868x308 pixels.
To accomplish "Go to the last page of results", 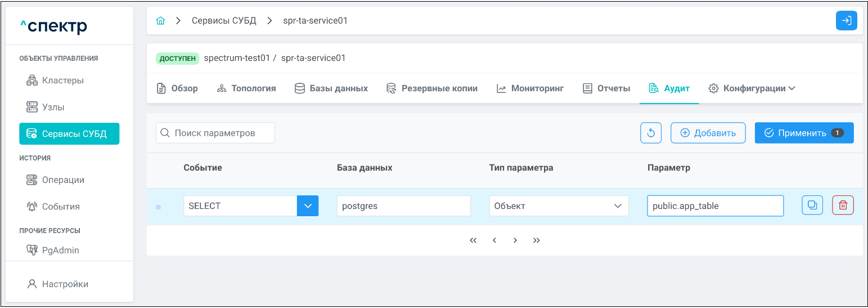I will click(x=536, y=240).
